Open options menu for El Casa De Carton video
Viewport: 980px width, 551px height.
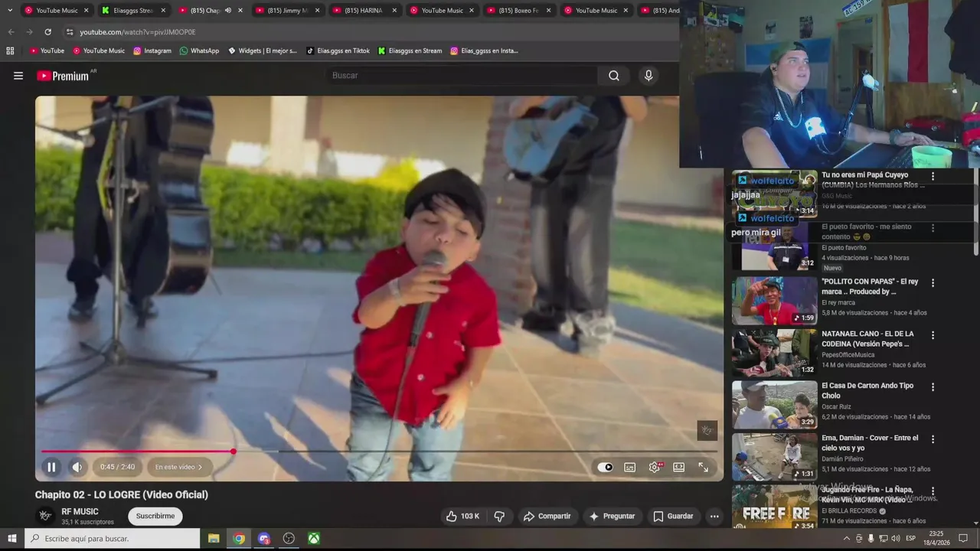pos(933,387)
